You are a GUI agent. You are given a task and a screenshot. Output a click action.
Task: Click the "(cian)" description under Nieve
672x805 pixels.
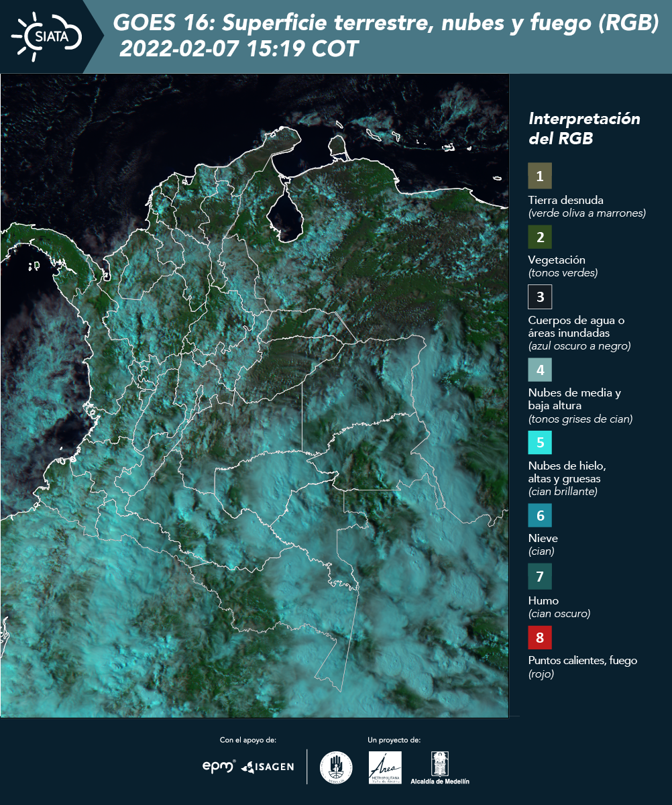point(541,552)
